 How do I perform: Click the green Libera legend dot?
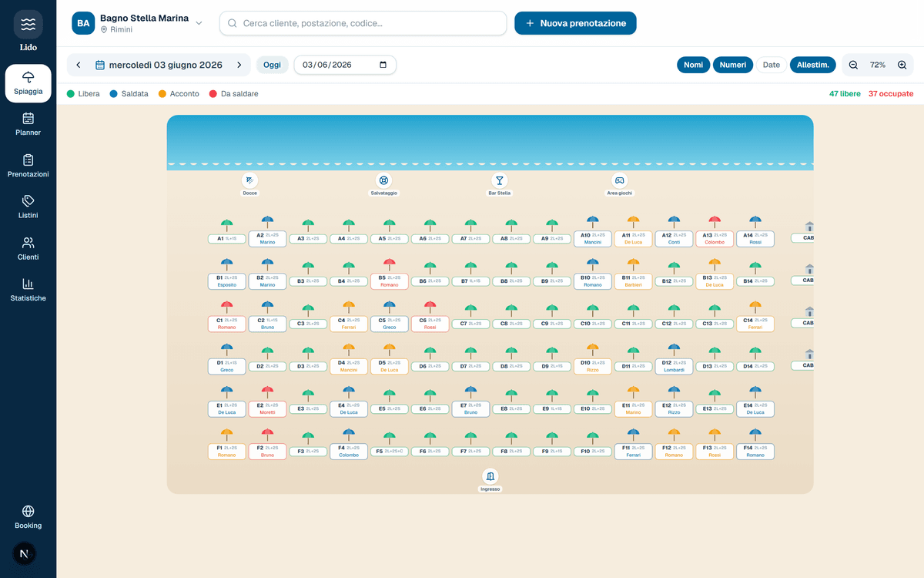71,94
